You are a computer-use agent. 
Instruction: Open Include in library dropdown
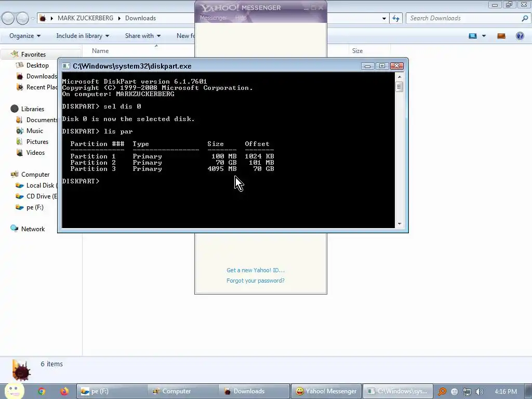point(83,36)
